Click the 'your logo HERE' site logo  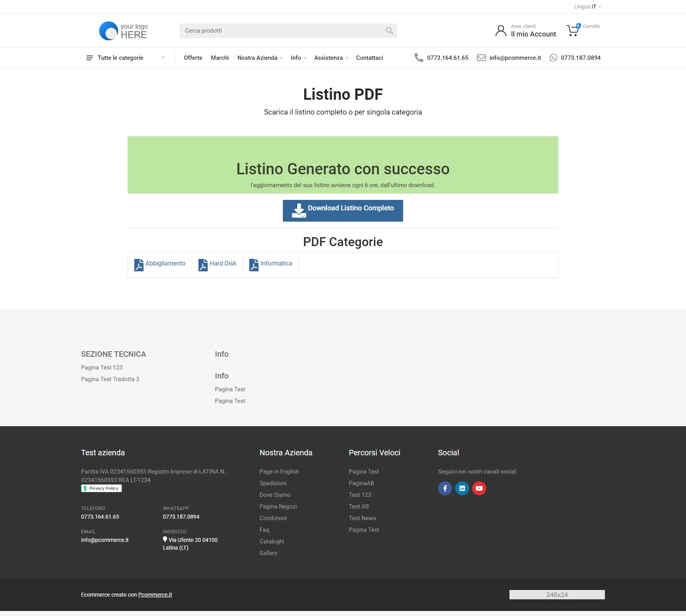[x=123, y=31]
